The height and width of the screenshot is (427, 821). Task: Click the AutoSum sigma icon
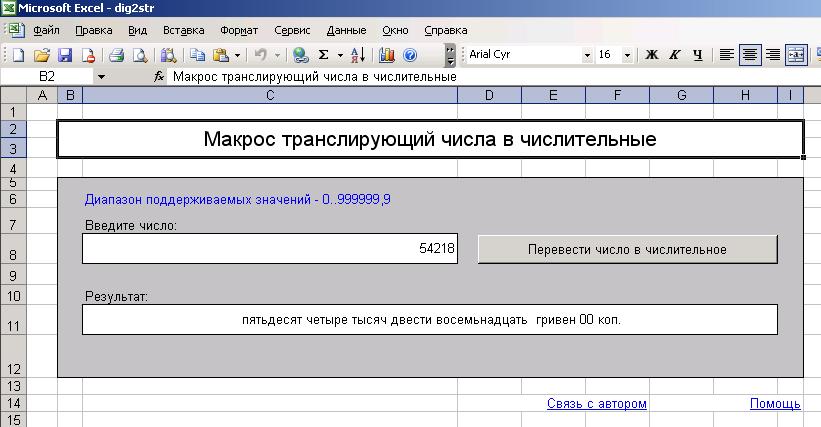(x=323, y=55)
